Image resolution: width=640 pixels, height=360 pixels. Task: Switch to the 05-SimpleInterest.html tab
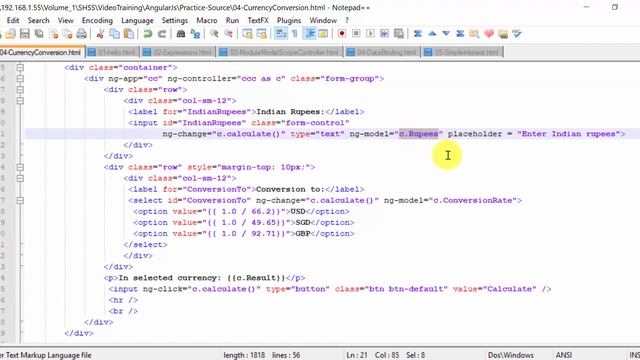click(x=462, y=52)
